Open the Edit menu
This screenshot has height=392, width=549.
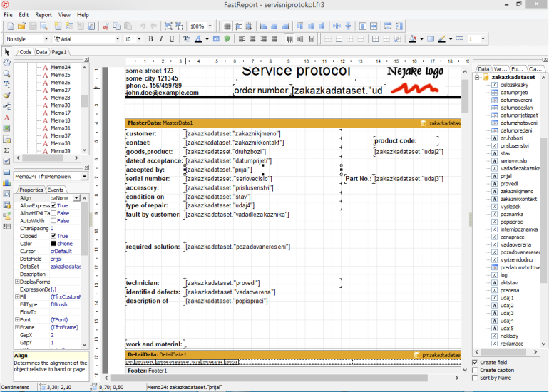[24, 15]
